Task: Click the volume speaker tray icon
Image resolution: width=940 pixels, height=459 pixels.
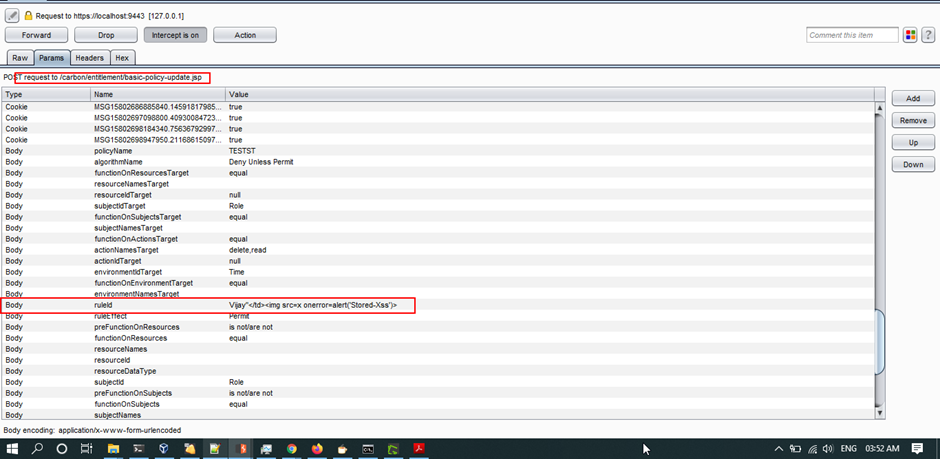Action: [x=829, y=448]
